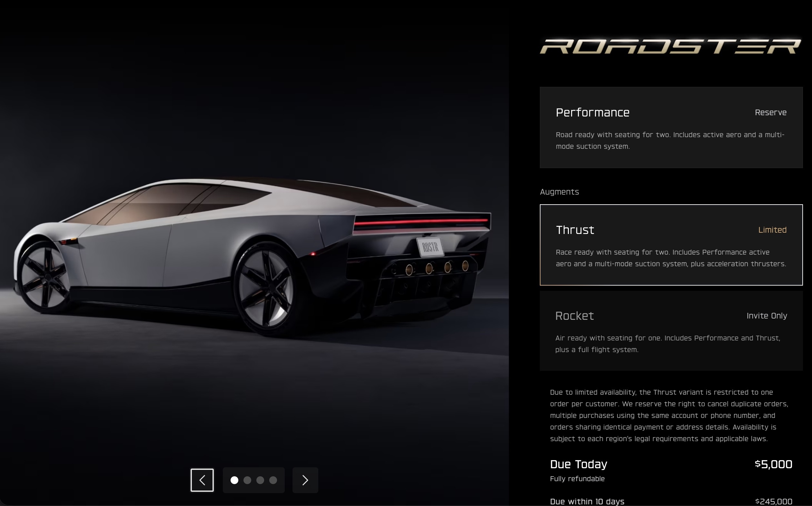Choose the Thrust augment card
Viewport: 812px width, 506px height.
click(671, 245)
